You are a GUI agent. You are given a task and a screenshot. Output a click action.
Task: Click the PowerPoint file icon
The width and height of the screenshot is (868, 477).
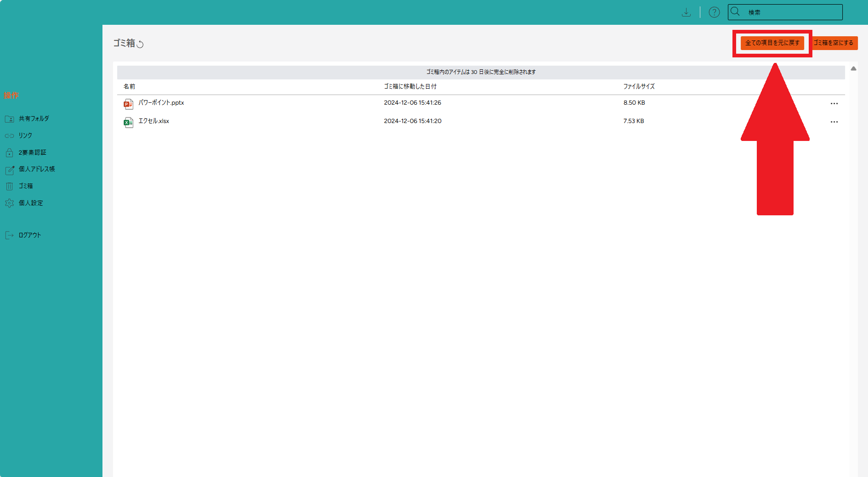tap(128, 104)
